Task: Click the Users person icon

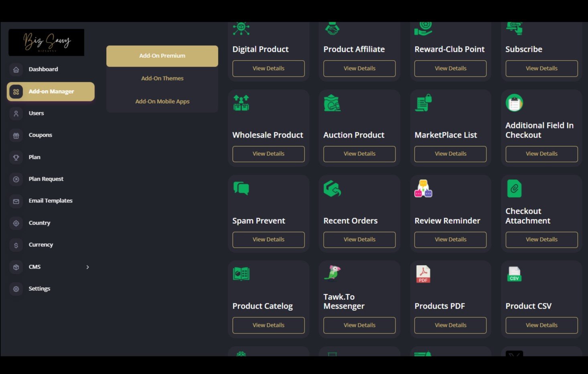Action: click(x=16, y=114)
